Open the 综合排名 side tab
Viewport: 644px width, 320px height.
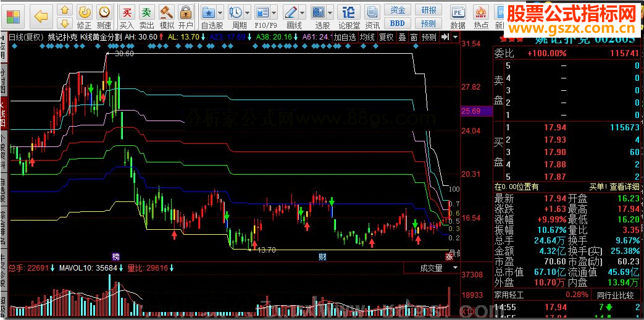click(x=3, y=226)
